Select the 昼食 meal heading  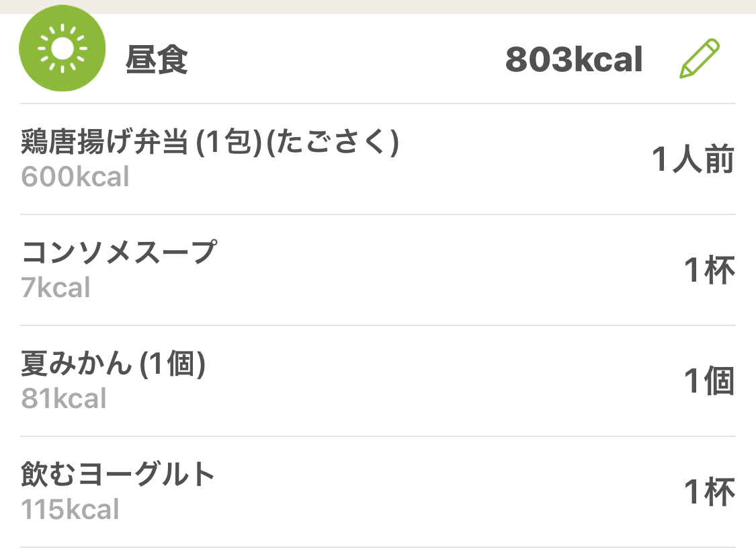(157, 59)
